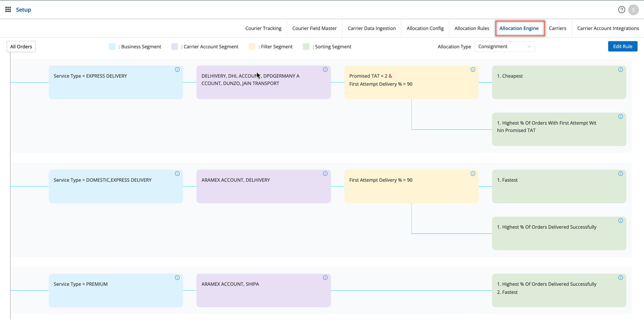Click info icon on Fastest sorting card

620,174
